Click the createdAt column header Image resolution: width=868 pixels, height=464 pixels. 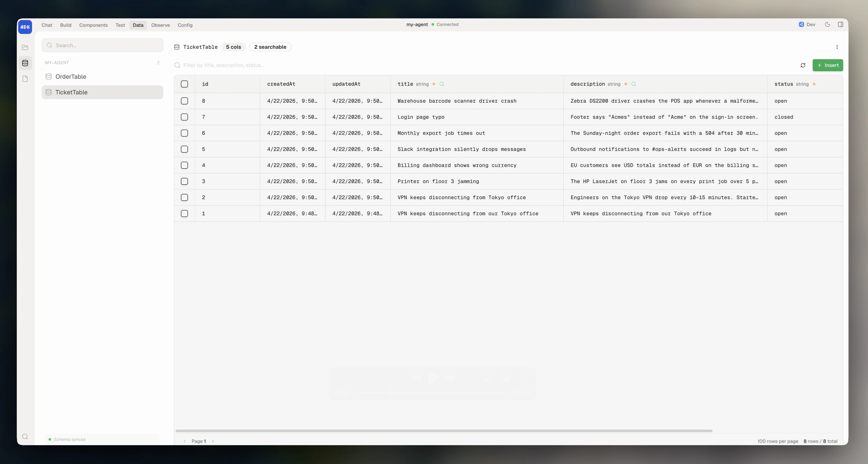coord(293,84)
